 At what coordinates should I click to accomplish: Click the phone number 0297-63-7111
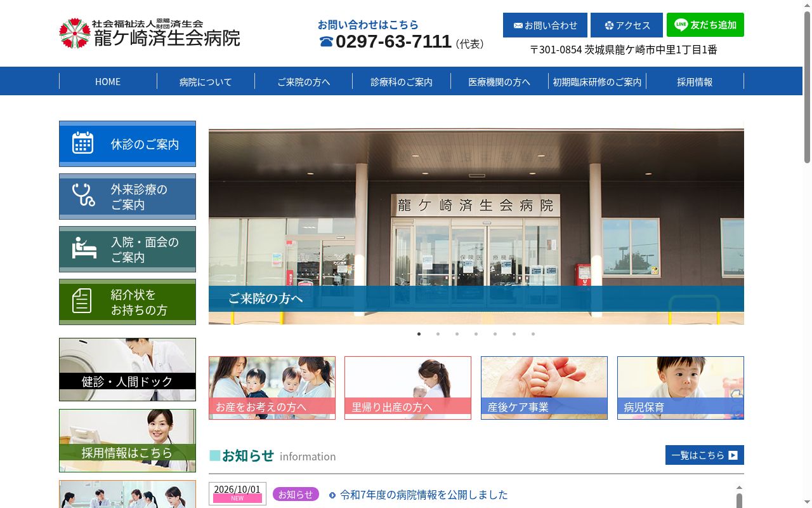click(393, 42)
